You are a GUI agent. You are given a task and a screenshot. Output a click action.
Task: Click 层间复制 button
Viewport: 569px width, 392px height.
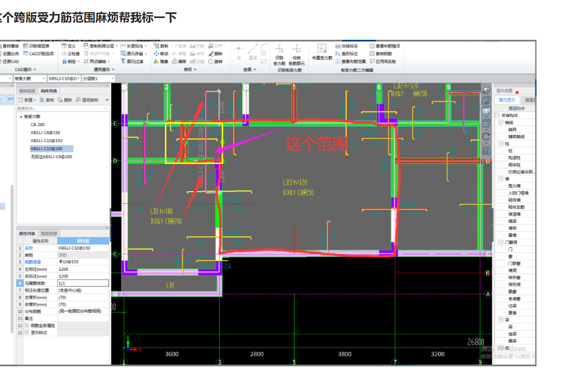[87, 100]
